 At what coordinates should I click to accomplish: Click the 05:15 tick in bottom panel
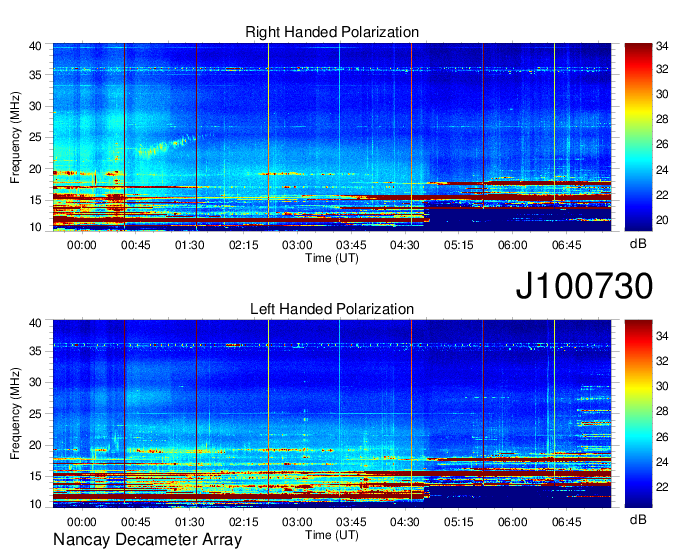coord(458,522)
